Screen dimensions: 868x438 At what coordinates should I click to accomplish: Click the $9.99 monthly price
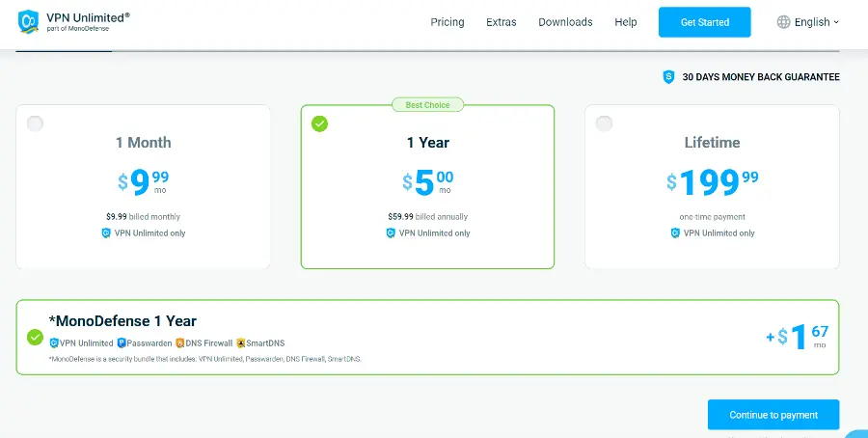(x=144, y=182)
